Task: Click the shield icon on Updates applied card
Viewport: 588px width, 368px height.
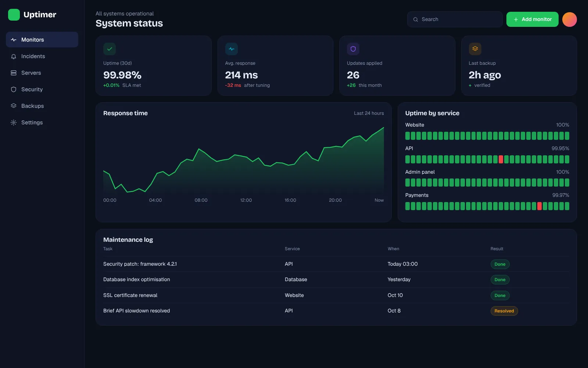Action: coord(353,49)
